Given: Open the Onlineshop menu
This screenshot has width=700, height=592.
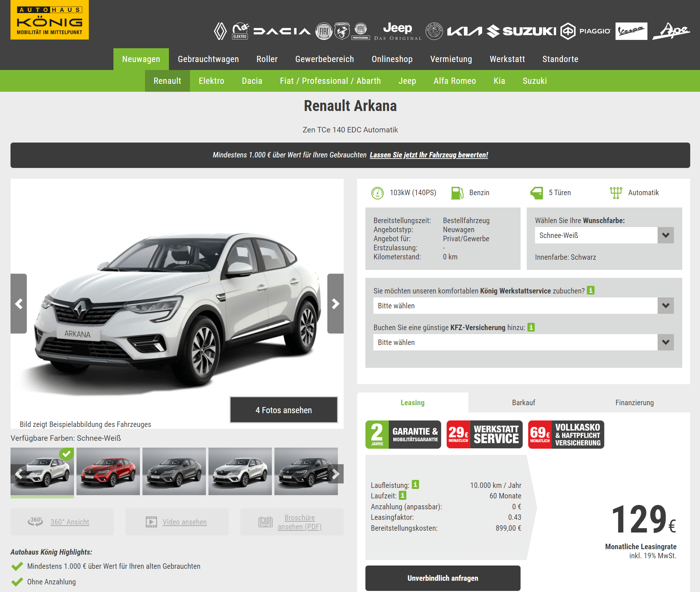Looking at the screenshot, I should pyautogui.click(x=392, y=59).
